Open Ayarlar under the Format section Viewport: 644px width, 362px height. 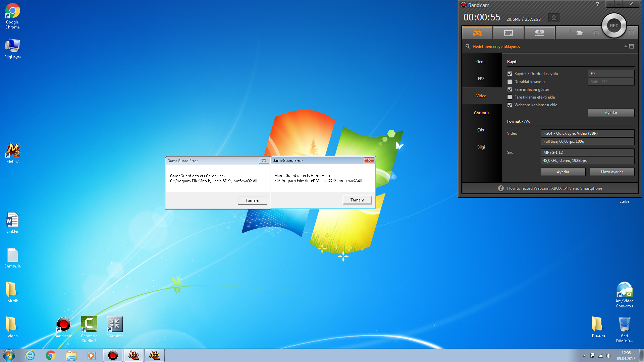tap(563, 172)
